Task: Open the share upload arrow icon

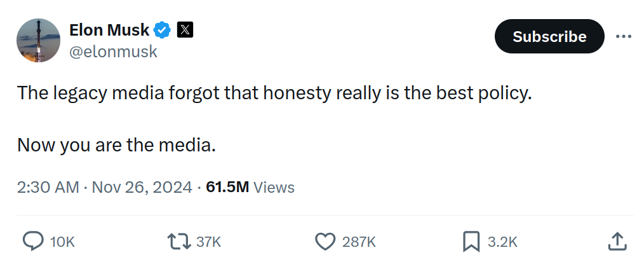Action: coord(617,241)
